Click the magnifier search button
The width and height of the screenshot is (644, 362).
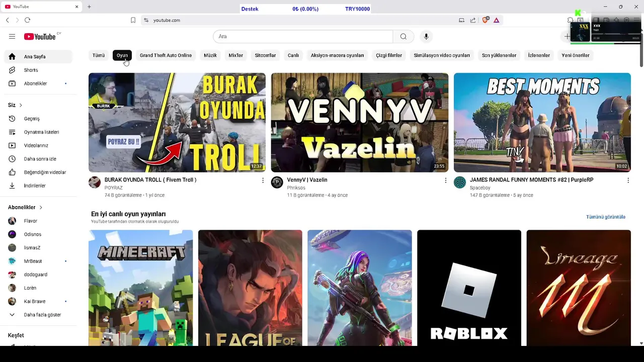404,36
